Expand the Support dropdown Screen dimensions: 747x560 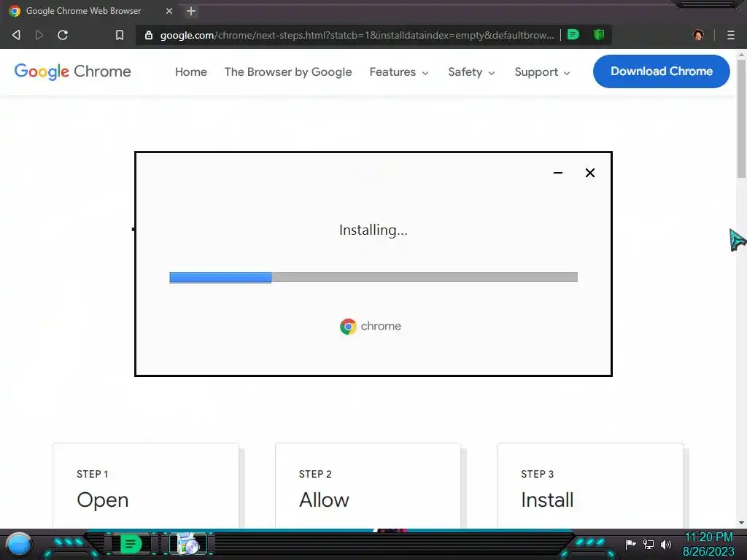[x=542, y=72]
